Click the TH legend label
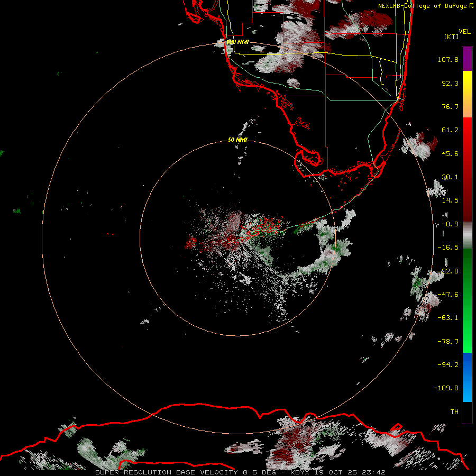 (x=454, y=412)
